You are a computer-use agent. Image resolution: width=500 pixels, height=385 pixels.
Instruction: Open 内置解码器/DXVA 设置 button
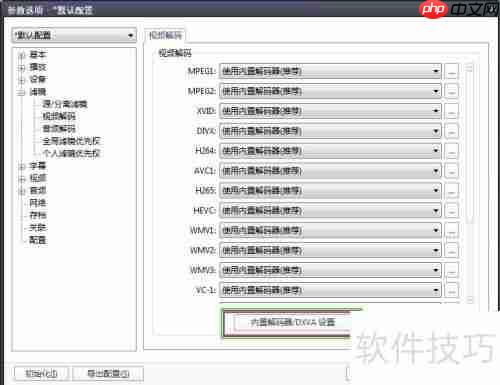click(292, 322)
